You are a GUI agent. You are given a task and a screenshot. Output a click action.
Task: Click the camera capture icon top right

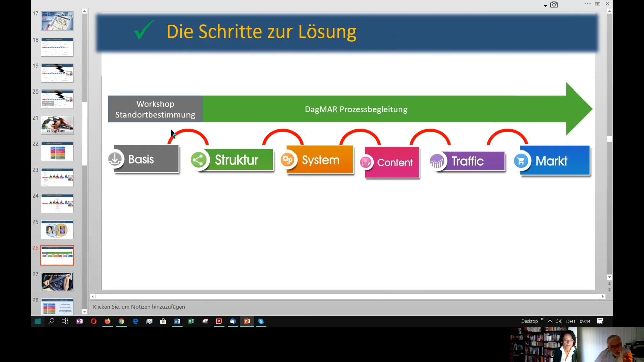click(554, 4)
